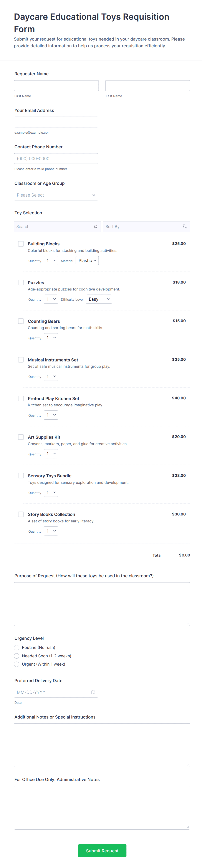Image resolution: width=202 pixels, height=868 pixels.
Task: Open the Classroom or Age Group dropdown
Action: pos(56,195)
